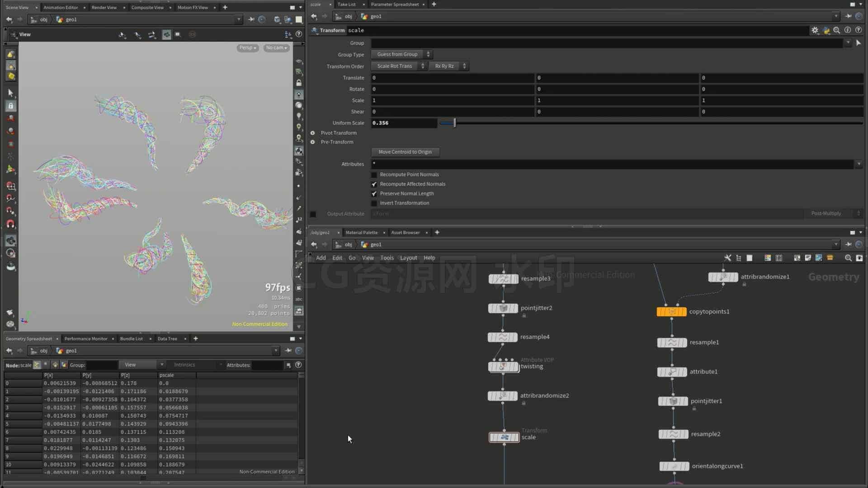Viewport: 868px width, 488px height.
Task: Expand the Pre-Transform section
Action: tap(312, 142)
